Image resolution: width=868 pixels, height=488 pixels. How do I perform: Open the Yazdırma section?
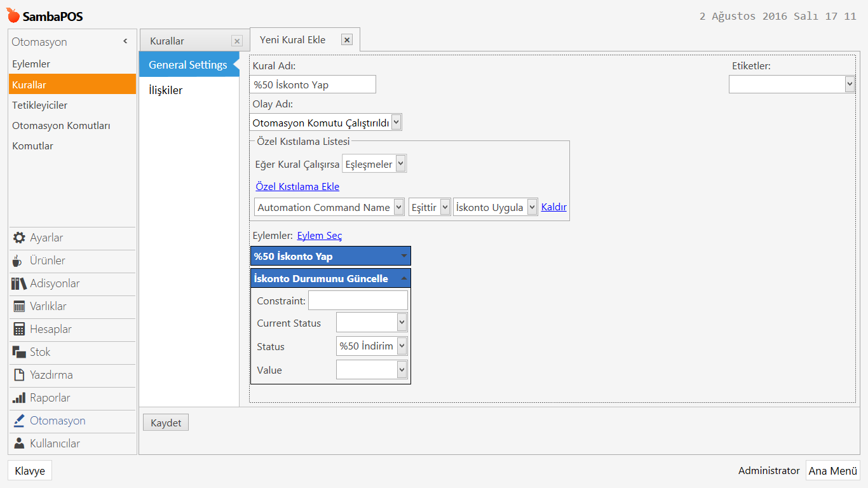click(72, 375)
